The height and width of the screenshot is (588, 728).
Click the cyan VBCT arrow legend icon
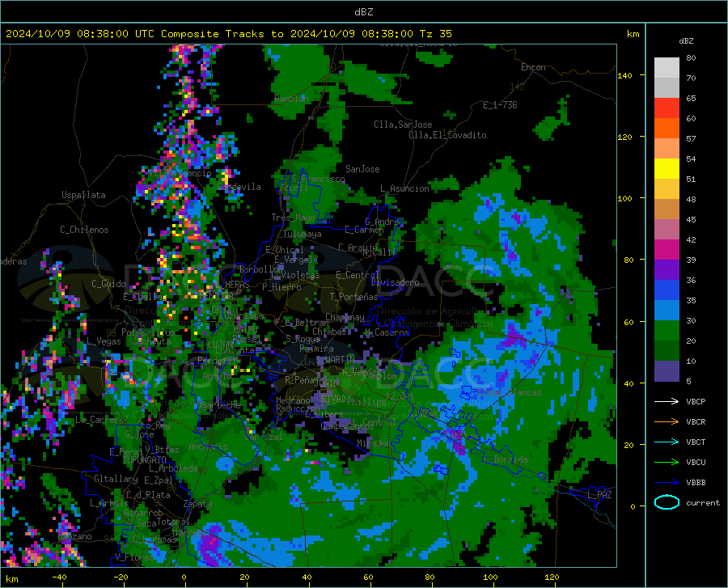point(667,442)
